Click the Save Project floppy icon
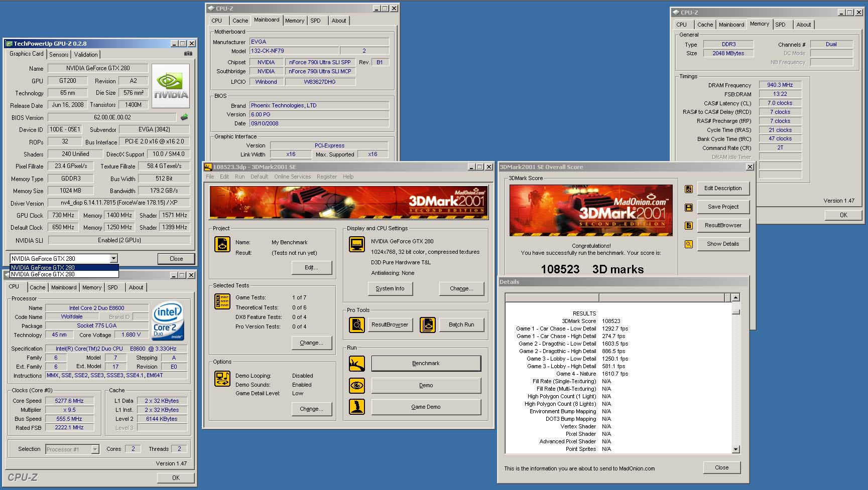 (x=688, y=207)
